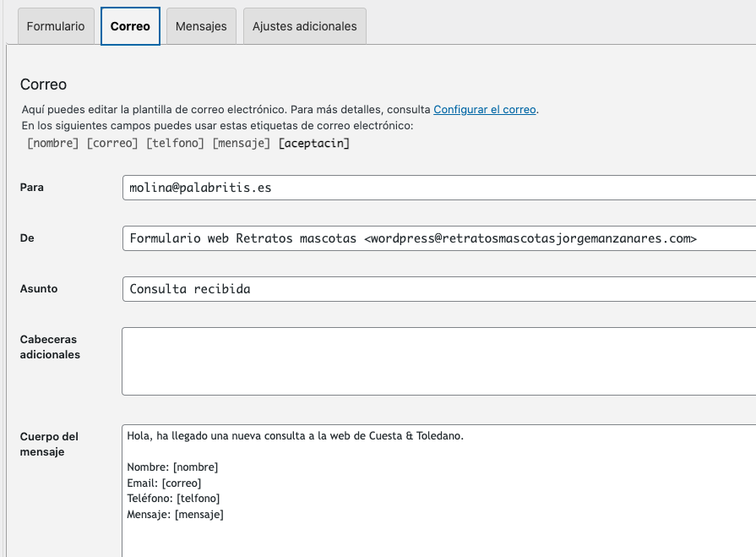Image resolution: width=756 pixels, height=557 pixels.
Task: Click the [telfono] mail tag
Action: point(175,143)
